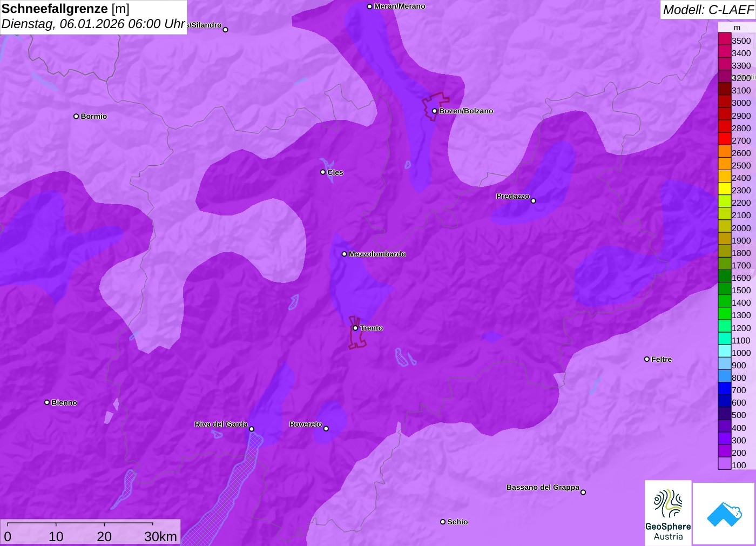Click the Bassano del Grappa marker dot

(583, 492)
